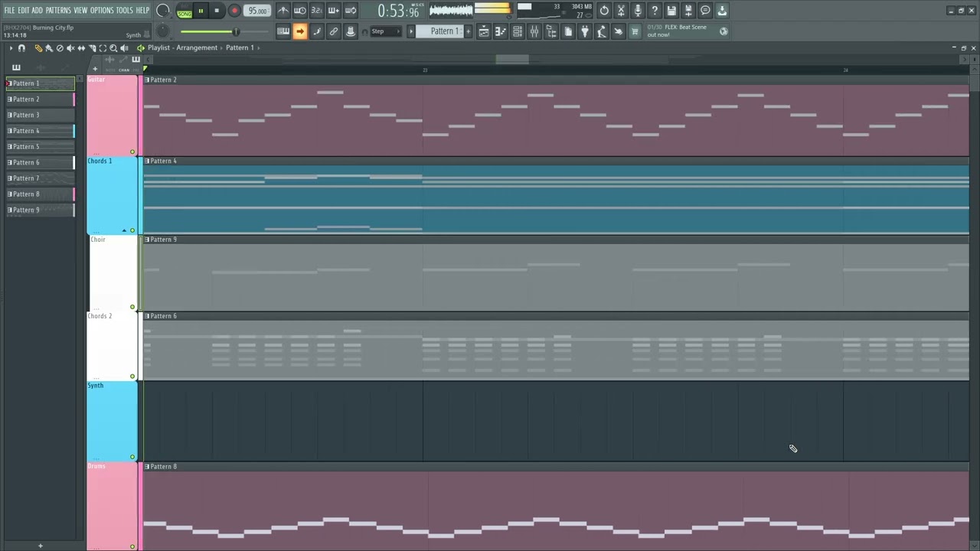Select the Slip tool
Viewport: 980px width, 551px height.
click(81, 48)
